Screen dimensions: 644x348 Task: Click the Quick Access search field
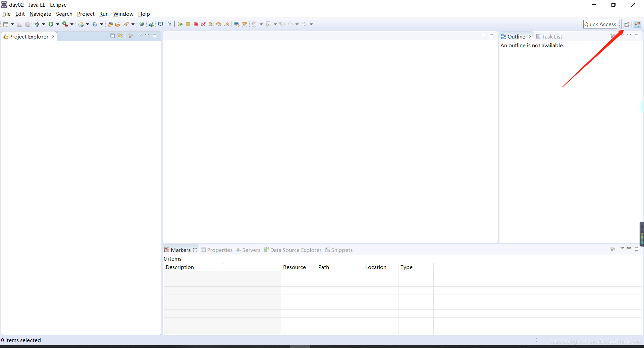point(600,24)
